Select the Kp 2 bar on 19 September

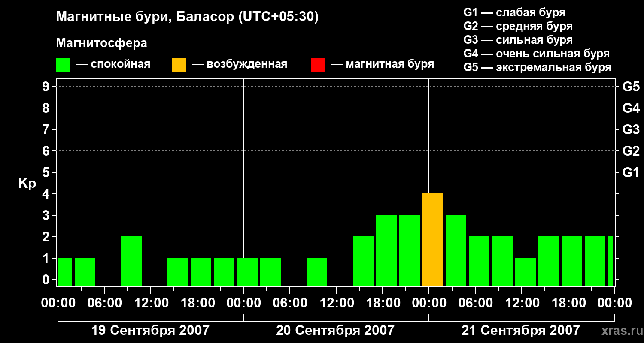[131, 262]
